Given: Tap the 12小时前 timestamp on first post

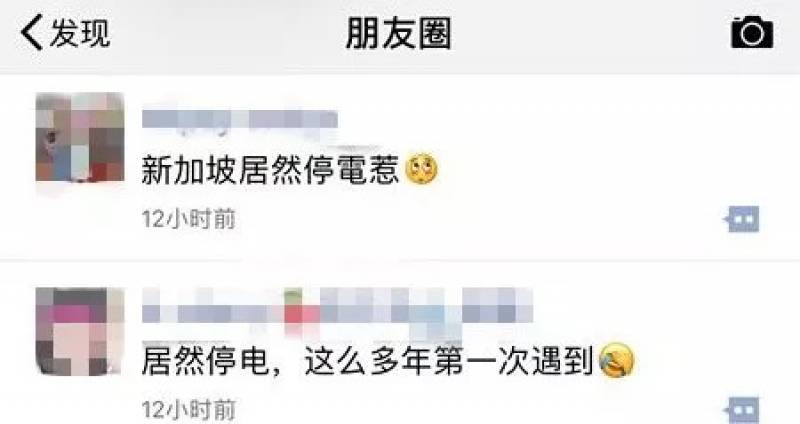Looking at the screenshot, I should coord(188,219).
